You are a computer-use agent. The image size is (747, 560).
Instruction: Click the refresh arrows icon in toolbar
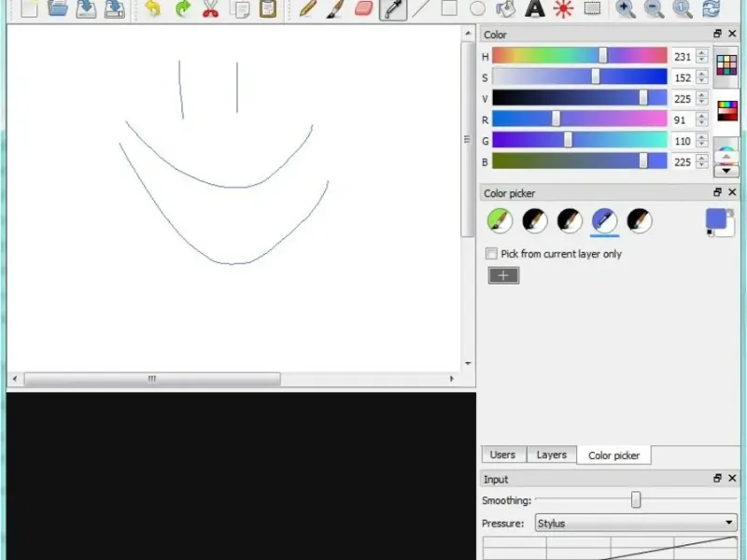pos(712,8)
